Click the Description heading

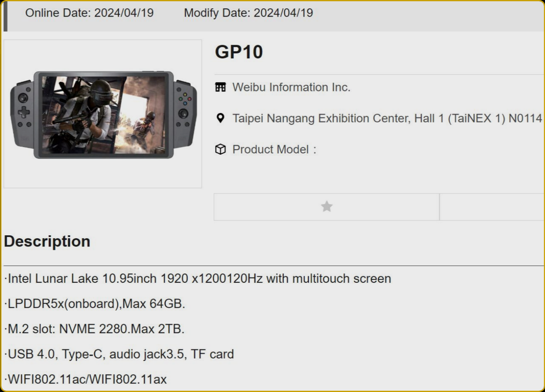click(47, 241)
